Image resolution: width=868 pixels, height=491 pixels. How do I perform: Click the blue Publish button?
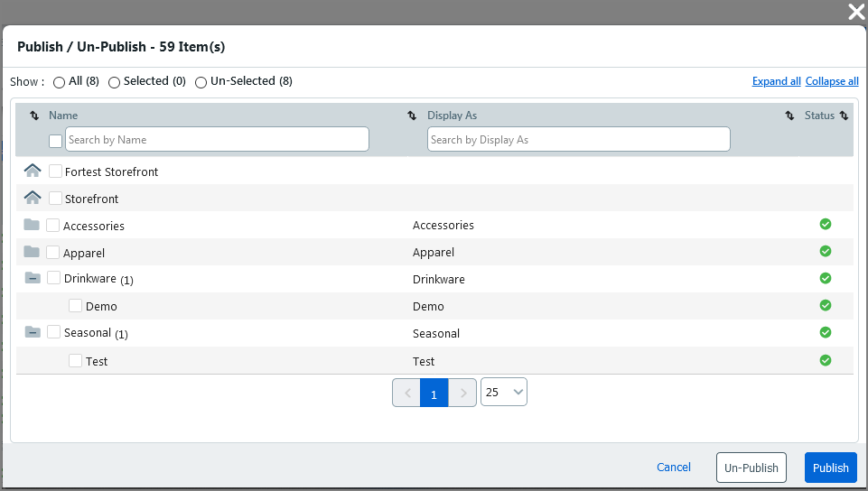click(830, 468)
